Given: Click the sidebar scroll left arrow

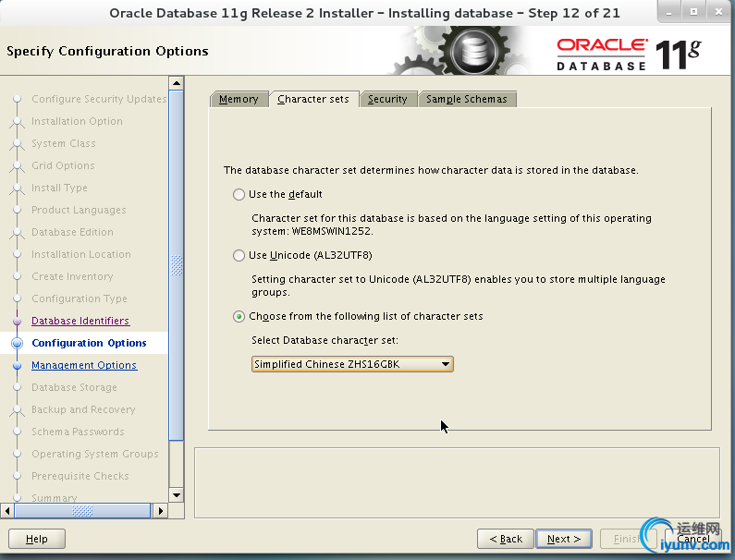Looking at the screenshot, I should click(x=7, y=510).
